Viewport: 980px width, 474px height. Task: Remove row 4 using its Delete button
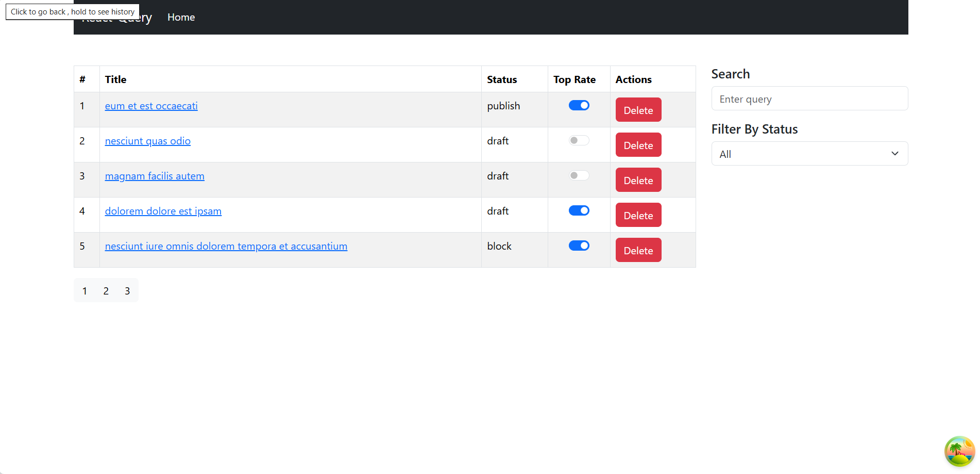[x=638, y=215]
